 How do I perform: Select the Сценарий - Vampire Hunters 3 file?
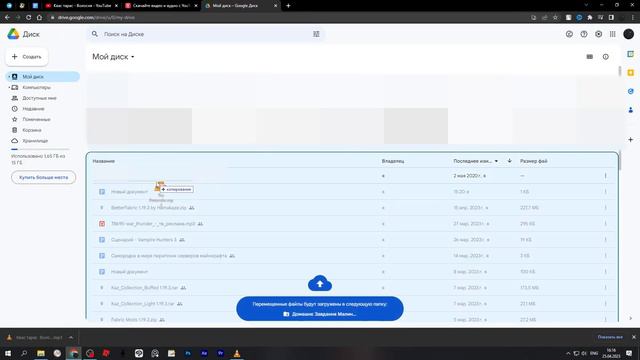click(x=352, y=240)
